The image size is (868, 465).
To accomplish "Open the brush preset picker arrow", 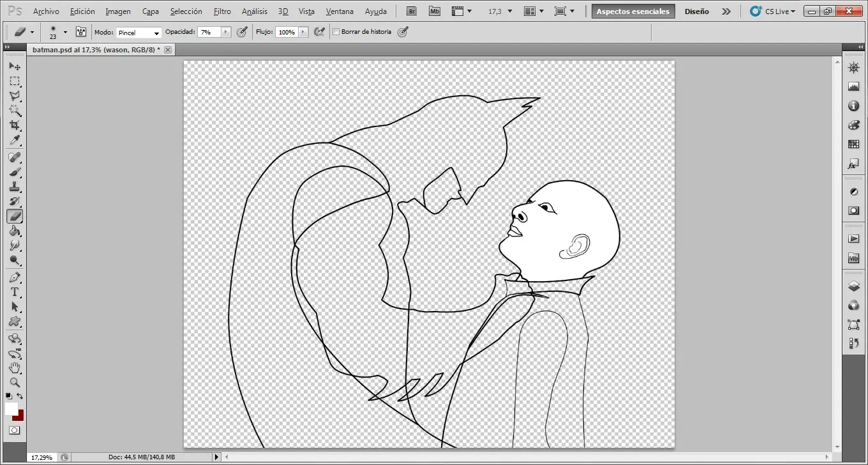I will 65,32.
